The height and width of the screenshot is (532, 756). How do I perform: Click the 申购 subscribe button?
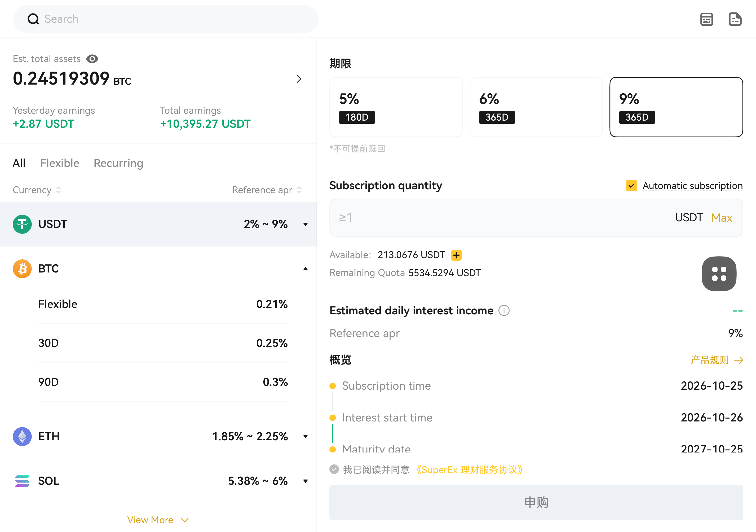point(536,502)
